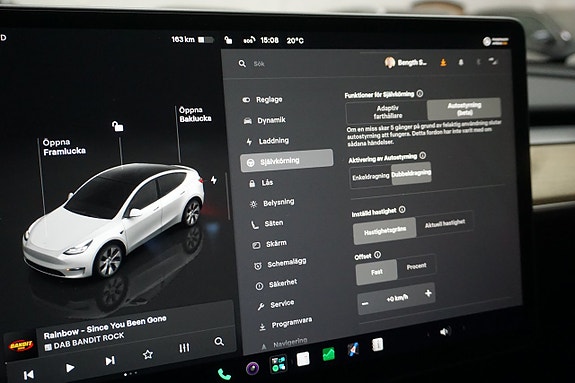
Task: Search media with magnifier icon
Action: tap(219, 342)
